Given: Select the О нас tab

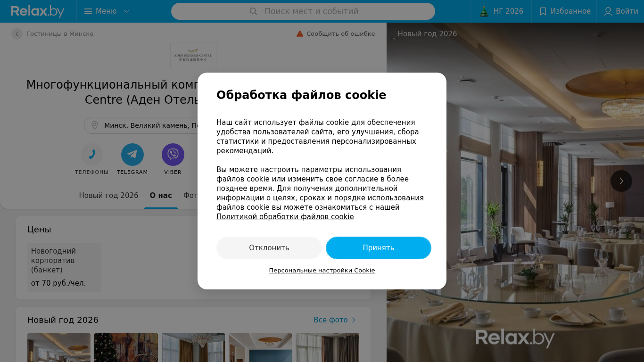Looking at the screenshot, I should (x=161, y=196).
